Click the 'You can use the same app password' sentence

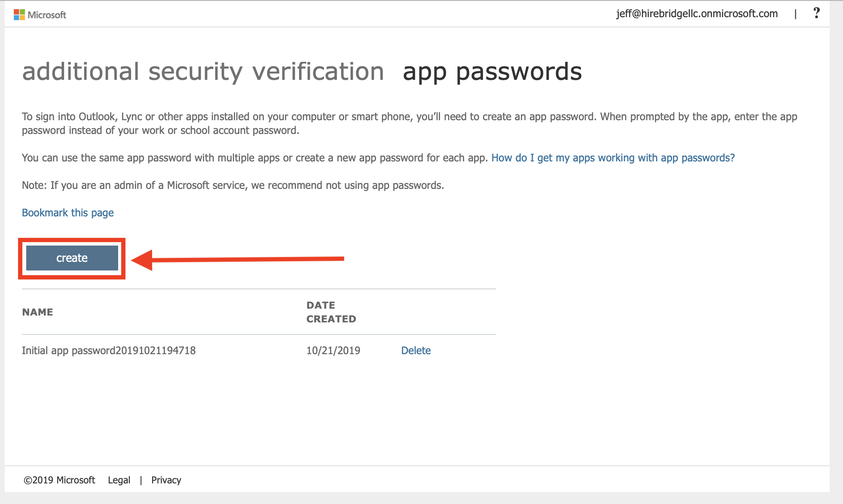[254, 158]
